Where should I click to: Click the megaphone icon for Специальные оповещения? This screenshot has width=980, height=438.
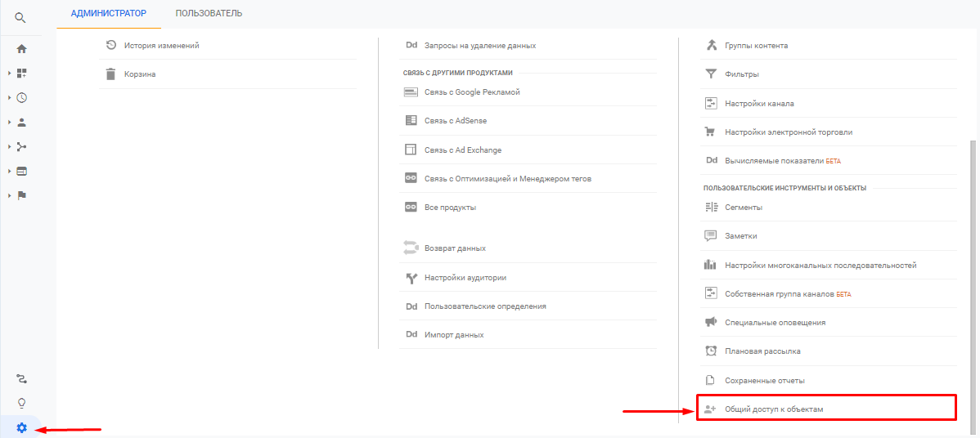tap(710, 322)
